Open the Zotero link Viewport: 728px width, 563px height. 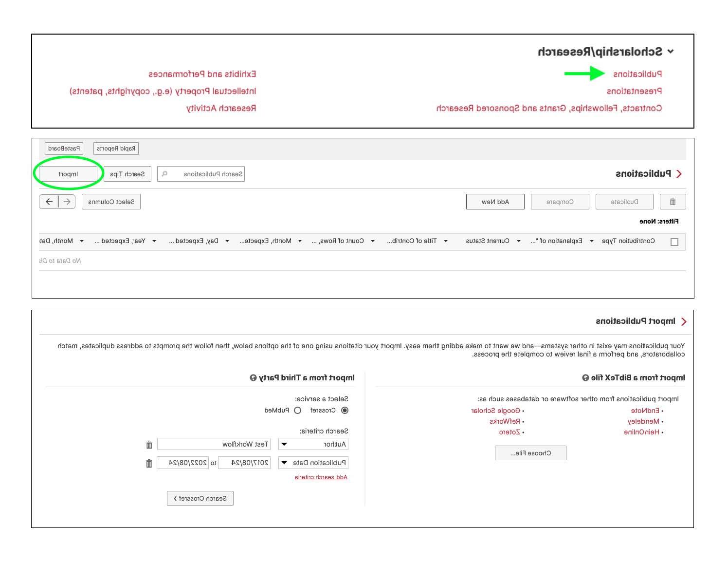pyautogui.click(x=510, y=432)
